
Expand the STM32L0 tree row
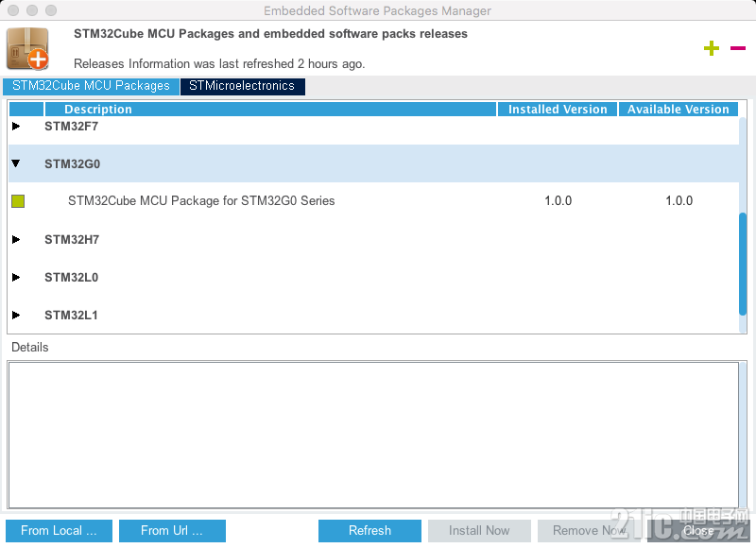click(x=16, y=277)
